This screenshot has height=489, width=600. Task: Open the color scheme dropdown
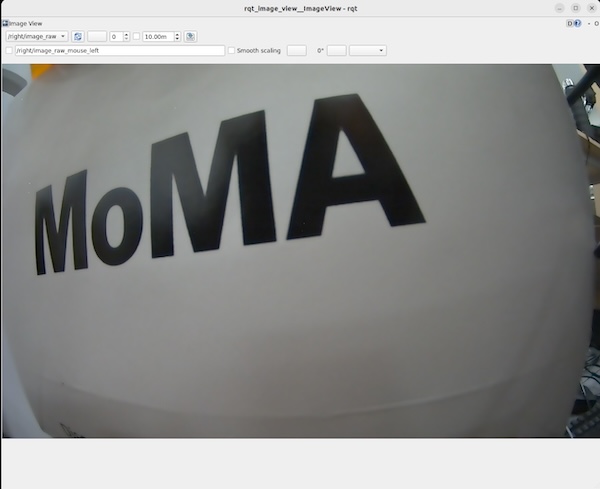(x=368, y=51)
